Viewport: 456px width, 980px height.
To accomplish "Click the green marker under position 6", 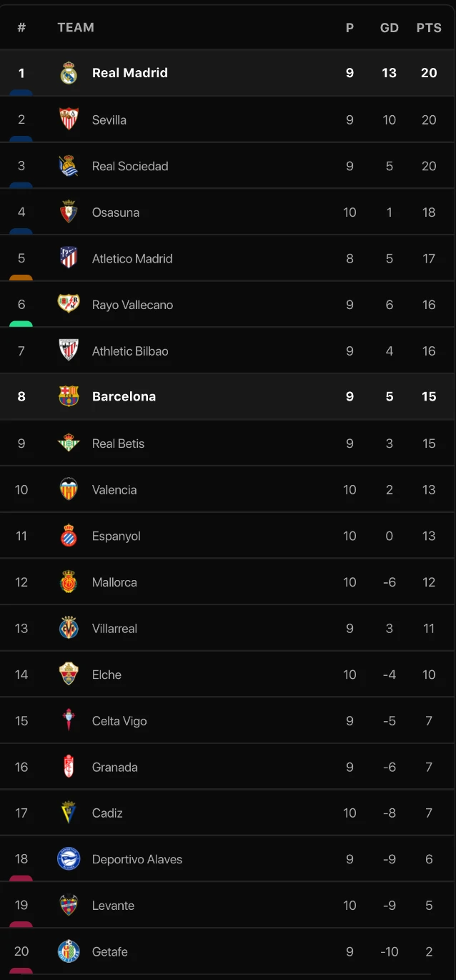I will tap(21, 324).
